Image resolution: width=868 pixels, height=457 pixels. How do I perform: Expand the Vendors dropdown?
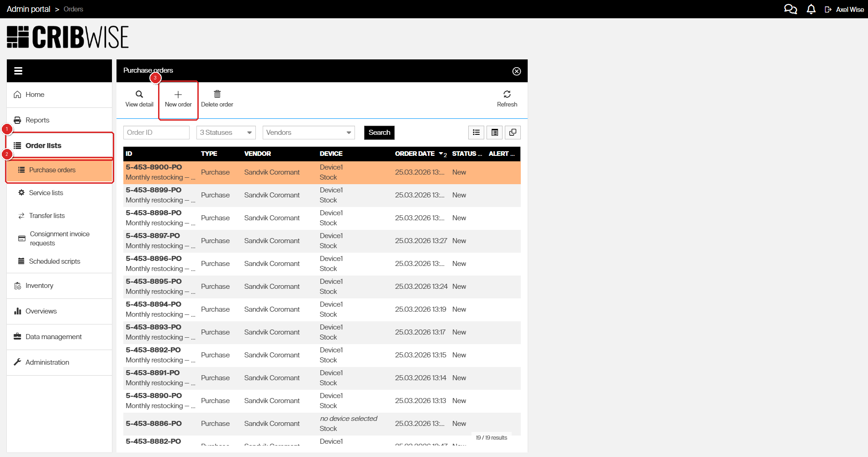pos(308,133)
